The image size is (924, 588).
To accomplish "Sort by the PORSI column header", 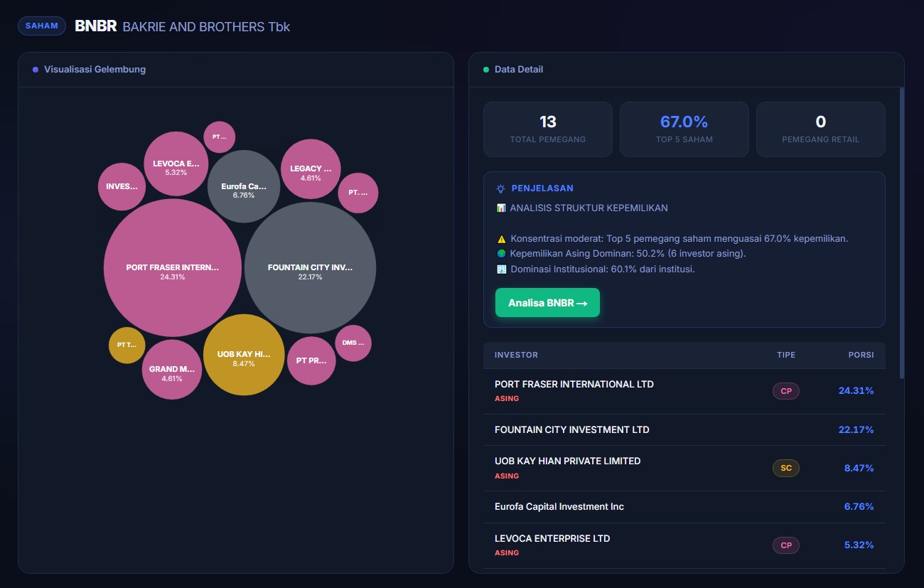I will 861,355.
